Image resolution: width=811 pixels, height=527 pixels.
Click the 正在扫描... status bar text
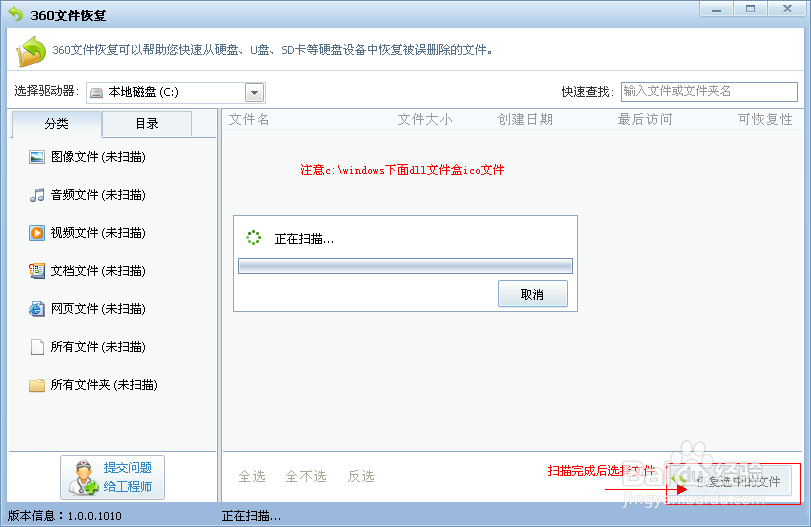(251, 516)
